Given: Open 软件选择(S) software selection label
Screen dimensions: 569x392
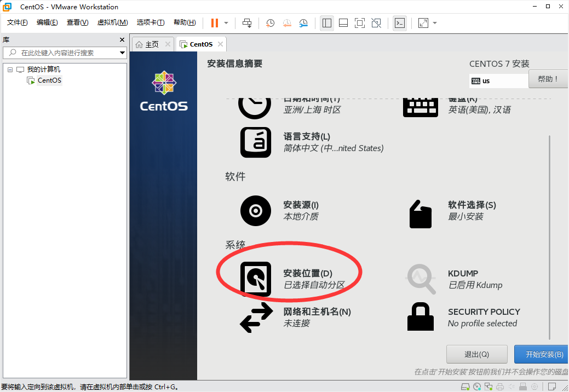Looking at the screenshot, I should 472,205.
